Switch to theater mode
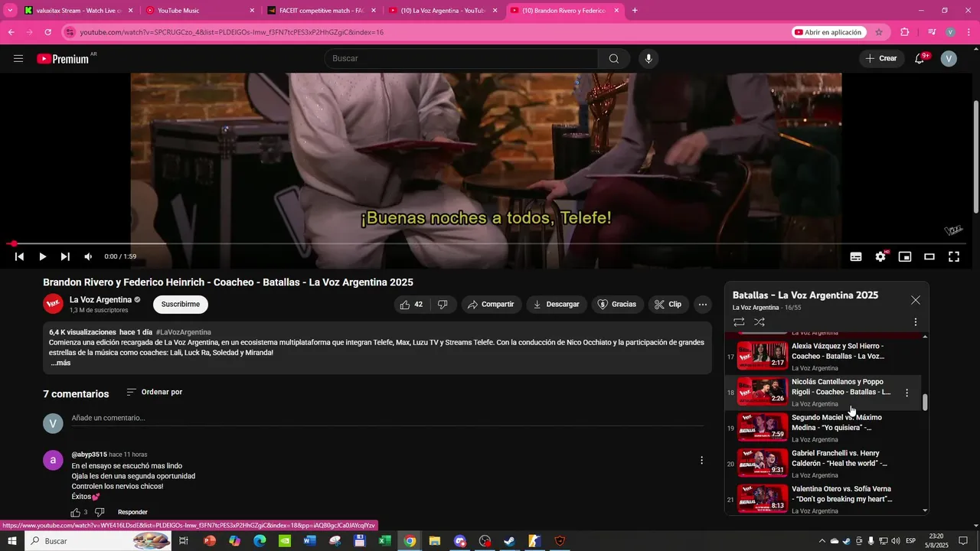The width and height of the screenshot is (980, 551). coord(929,257)
